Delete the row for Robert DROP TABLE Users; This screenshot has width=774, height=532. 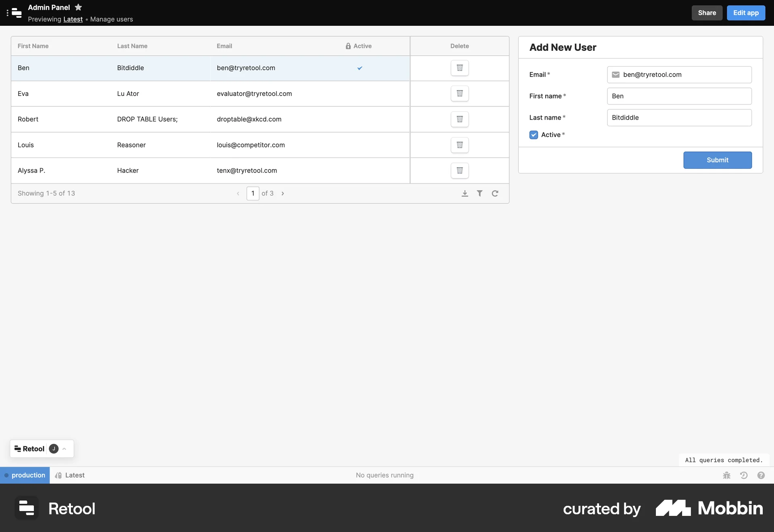coord(459,119)
